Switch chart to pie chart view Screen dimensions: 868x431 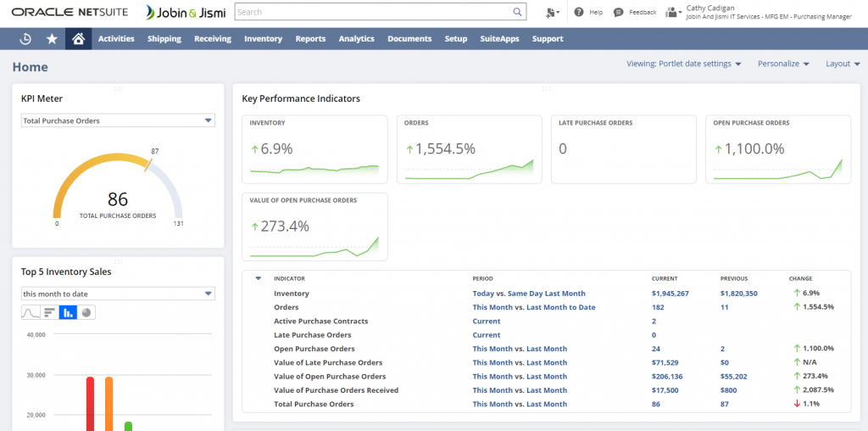click(x=86, y=313)
